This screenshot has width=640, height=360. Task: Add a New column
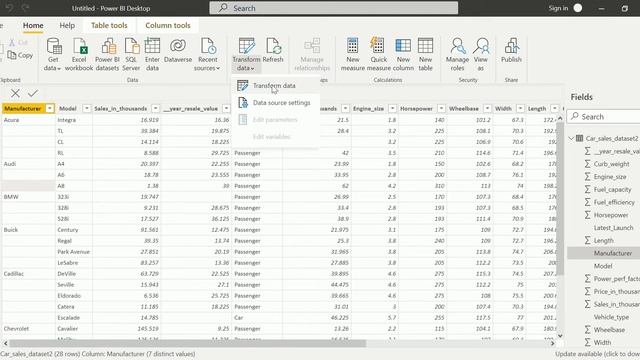click(x=403, y=54)
